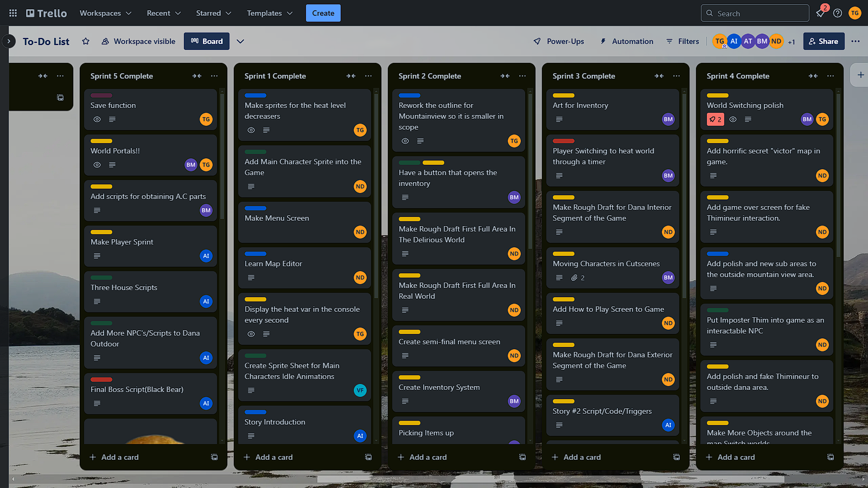Toggle watch icon on World Switching polish
The height and width of the screenshot is (488, 868).
pos(733,119)
